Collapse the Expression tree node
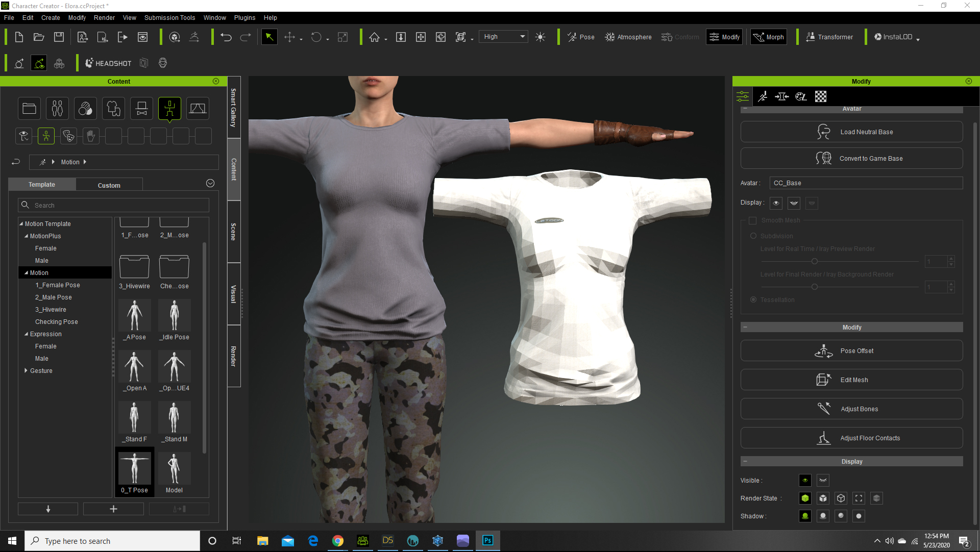 click(27, 334)
